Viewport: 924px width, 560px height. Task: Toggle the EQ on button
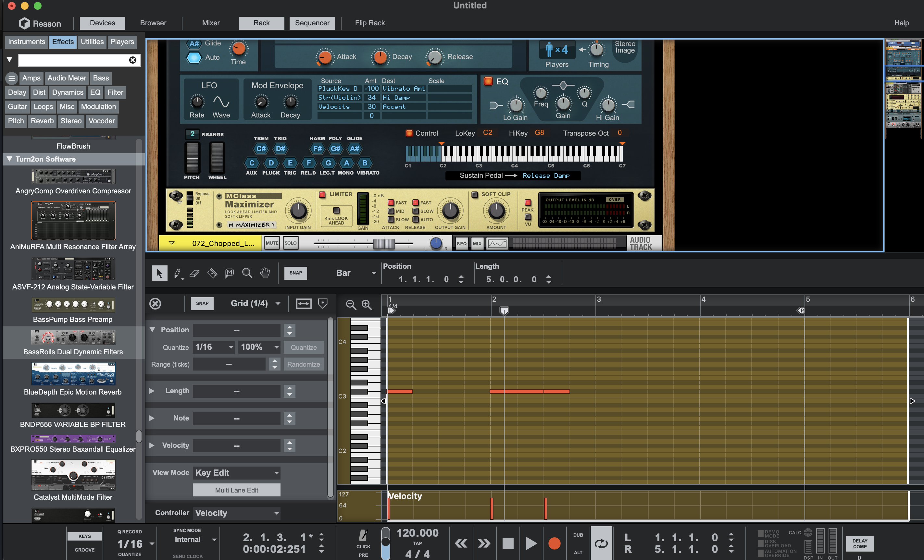pos(488,81)
